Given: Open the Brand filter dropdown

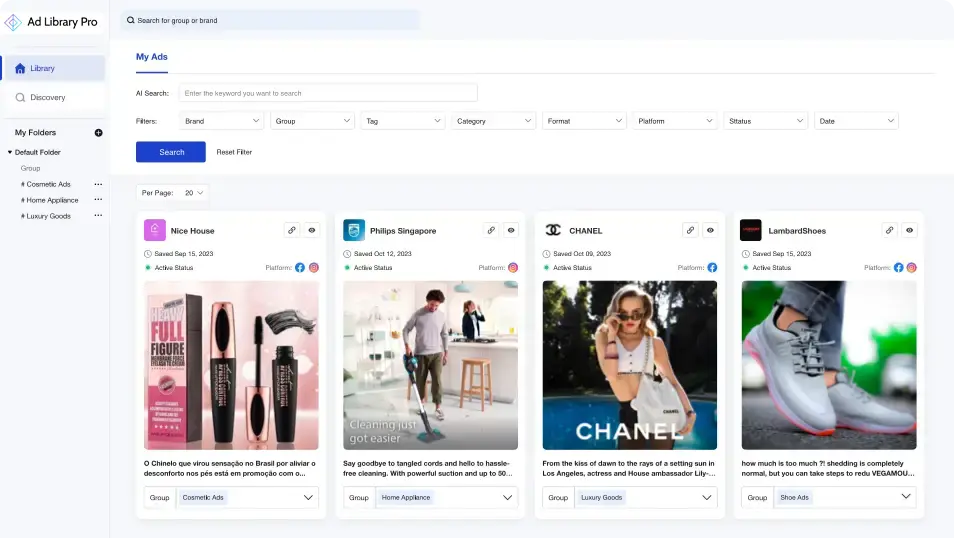Looking at the screenshot, I should [221, 121].
